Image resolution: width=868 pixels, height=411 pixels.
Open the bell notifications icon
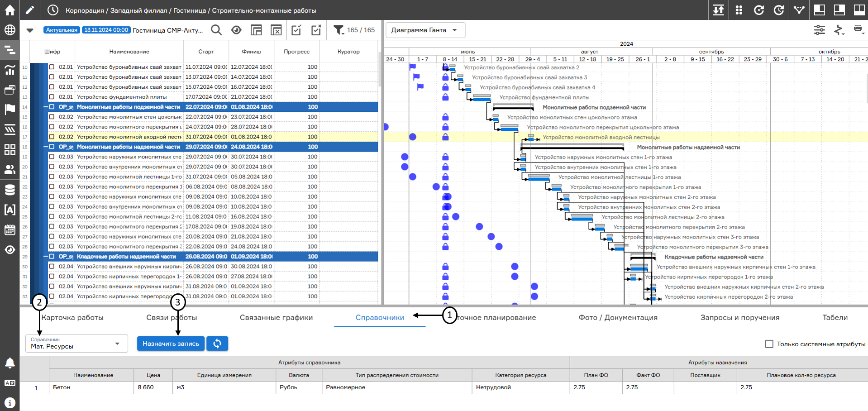[10, 363]
